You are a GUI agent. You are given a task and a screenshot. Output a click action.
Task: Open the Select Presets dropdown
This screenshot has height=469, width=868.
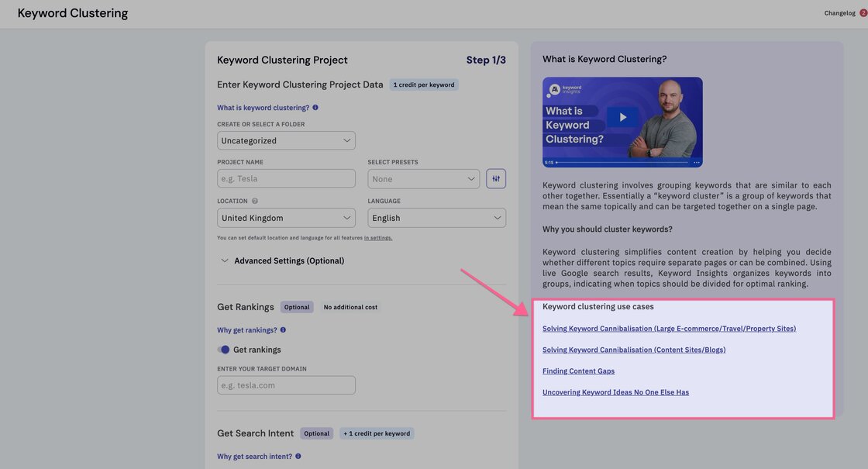click(x=423, y=179)
